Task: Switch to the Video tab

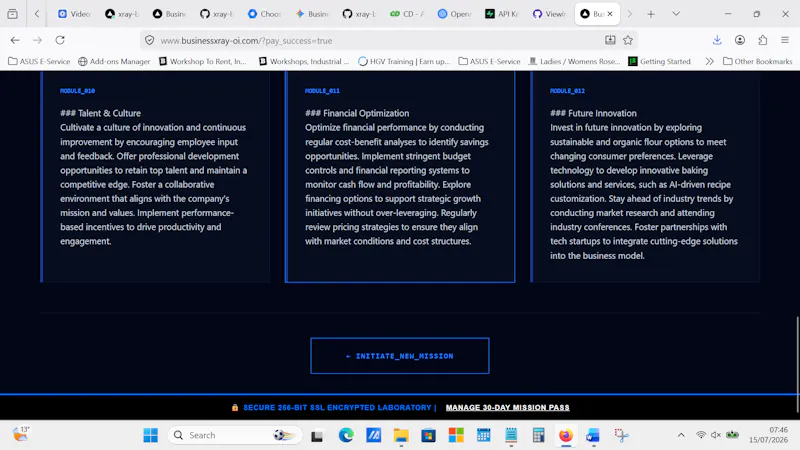Action: (74, 14)
